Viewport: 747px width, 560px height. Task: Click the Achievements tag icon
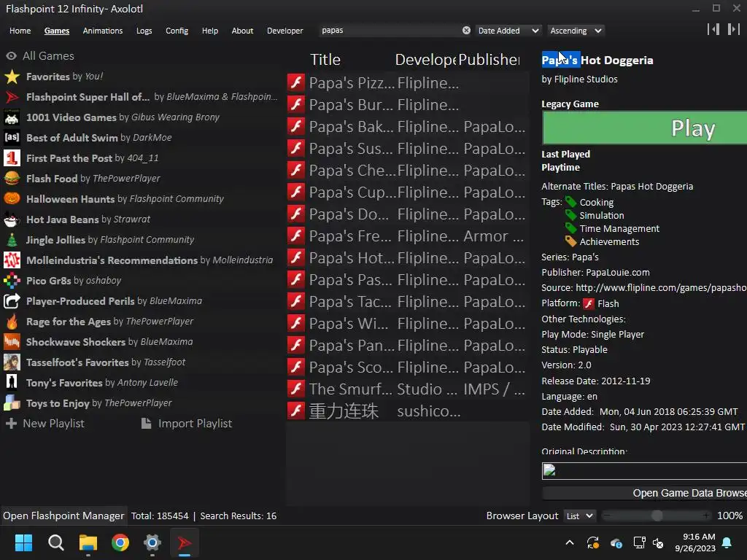pyautogui.click(x=570, y=241)
